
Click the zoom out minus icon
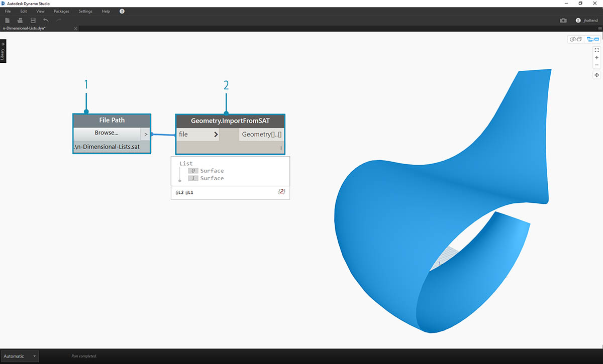click(x=596, y=65)
